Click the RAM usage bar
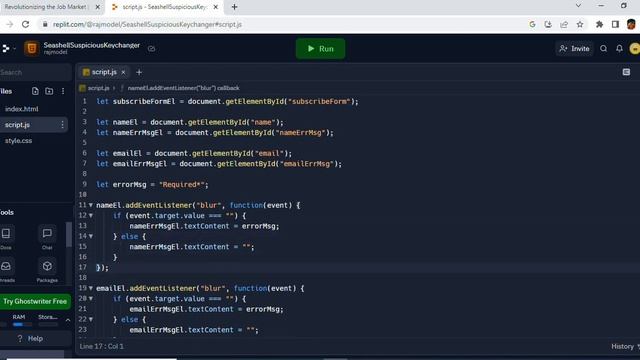 coord(22,324)
